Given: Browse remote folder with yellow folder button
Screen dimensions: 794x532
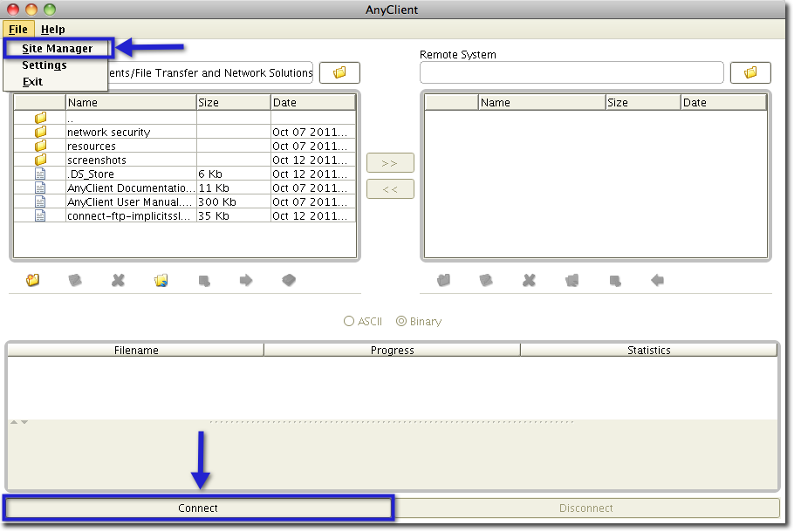Looking at the screenshot, I should (750, 73).
